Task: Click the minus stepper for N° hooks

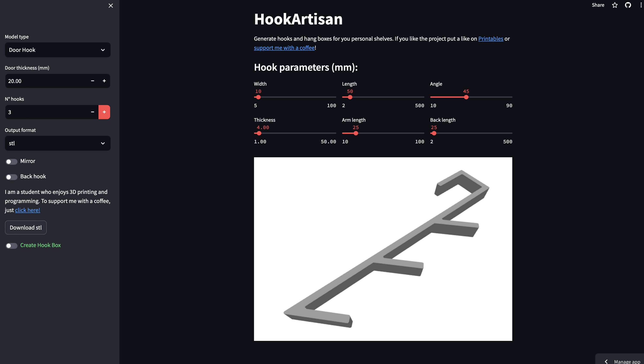Action: 92,112
